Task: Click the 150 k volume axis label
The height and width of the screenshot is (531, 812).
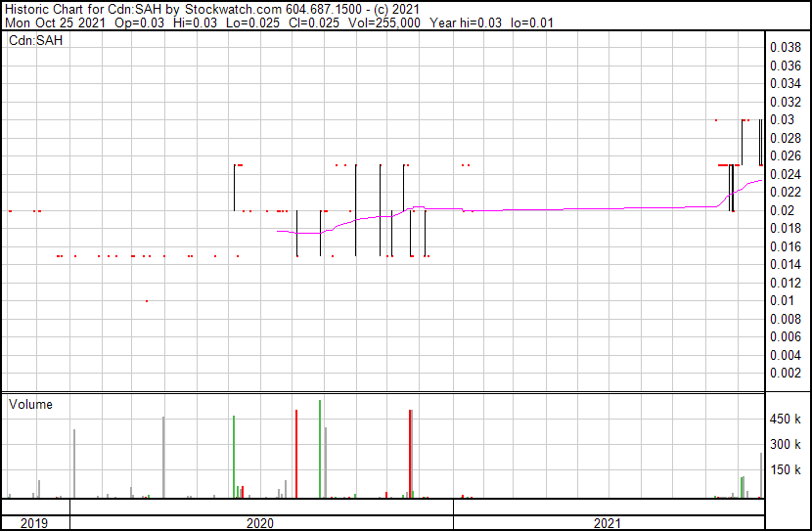Action: pyautogui.click(x=785, y=470)
